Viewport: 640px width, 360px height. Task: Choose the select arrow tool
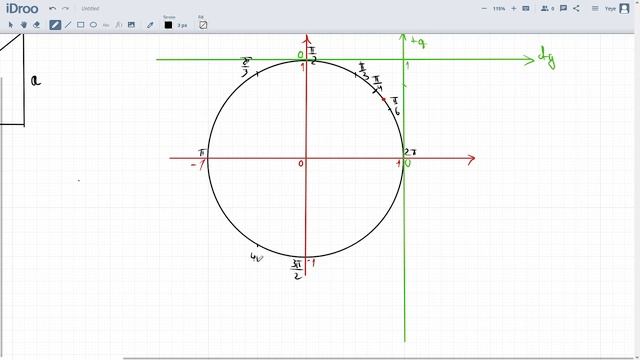(11, 25)
